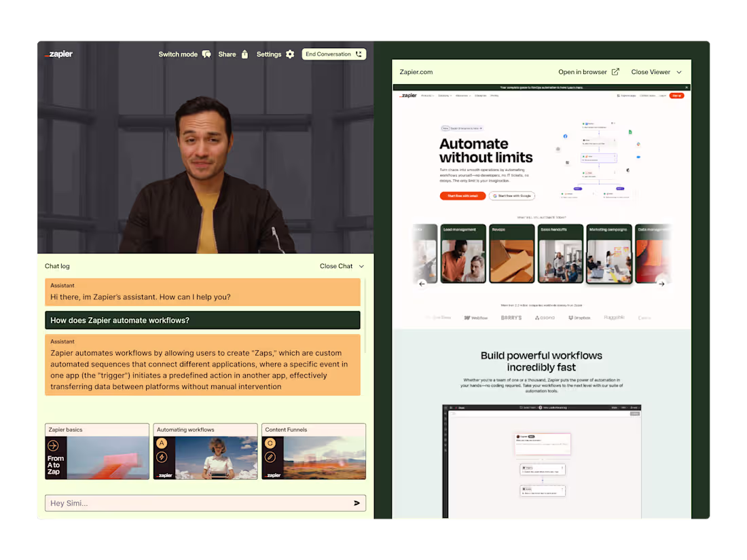Open the Zapier basics video card
Viewport: 747px width, 560px height.
pyautogui.click(x=97, y=451)
